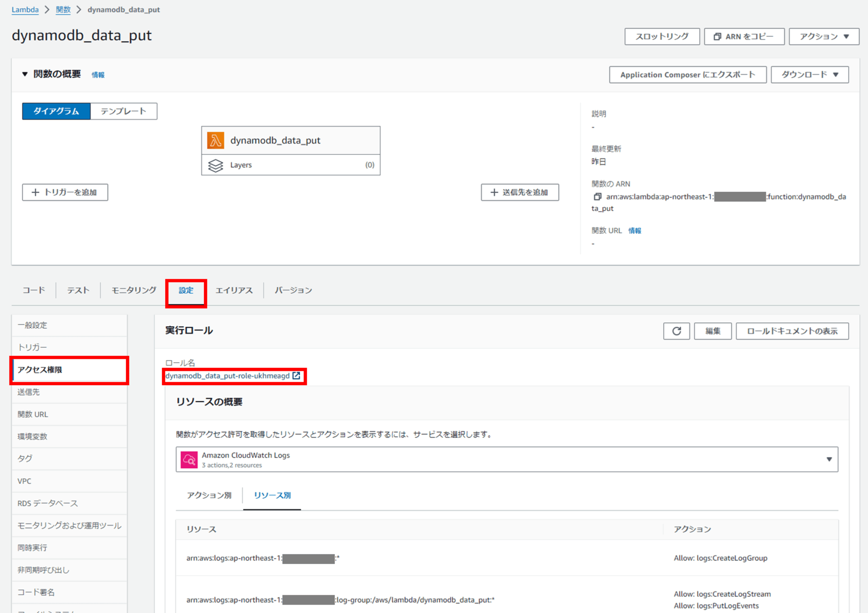Screen dimensions: 868x613
Task: Go to Lambda breadcrumb link
Action: tap(25, 10)
